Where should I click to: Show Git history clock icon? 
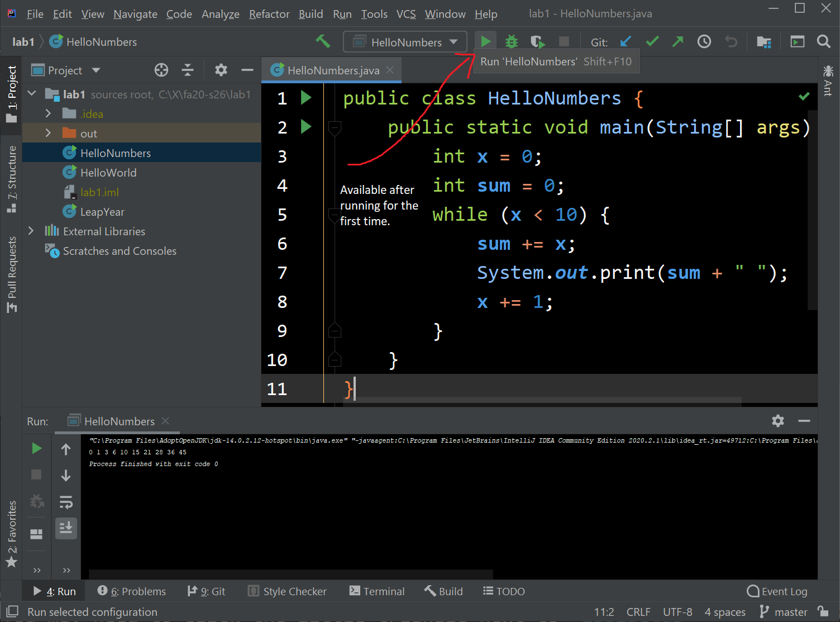click(x=704, y=41)
